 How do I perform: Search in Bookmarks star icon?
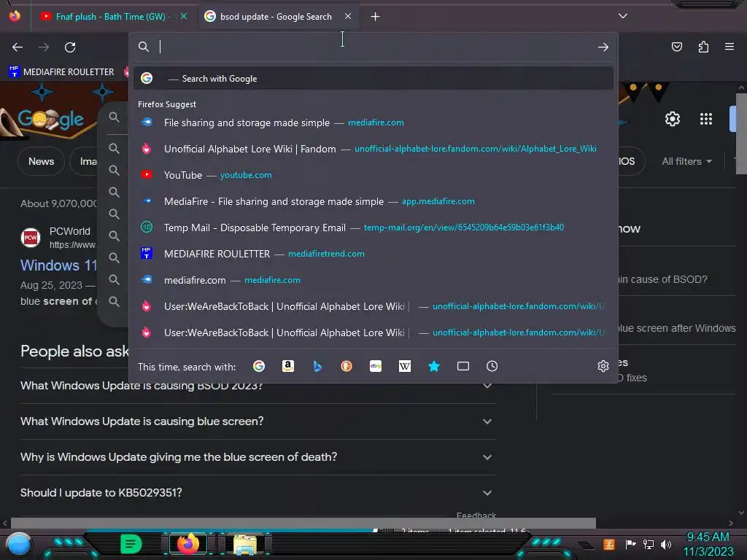(433, 366)
